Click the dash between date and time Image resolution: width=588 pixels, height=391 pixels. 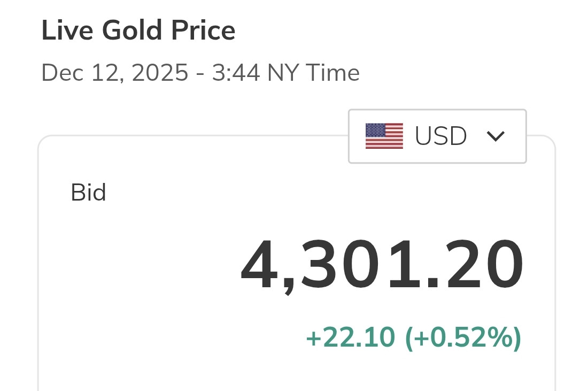[200, 74]
